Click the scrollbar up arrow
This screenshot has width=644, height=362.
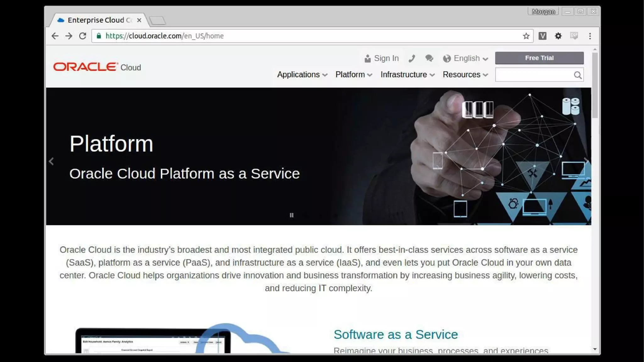[x=595, y=50]
